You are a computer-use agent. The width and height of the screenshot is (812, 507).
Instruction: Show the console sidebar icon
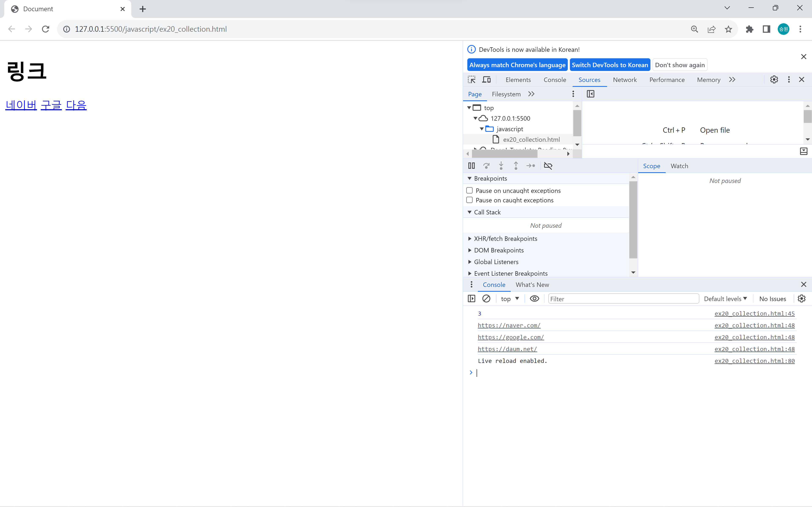pyautogui.click(x=471, y=298)
